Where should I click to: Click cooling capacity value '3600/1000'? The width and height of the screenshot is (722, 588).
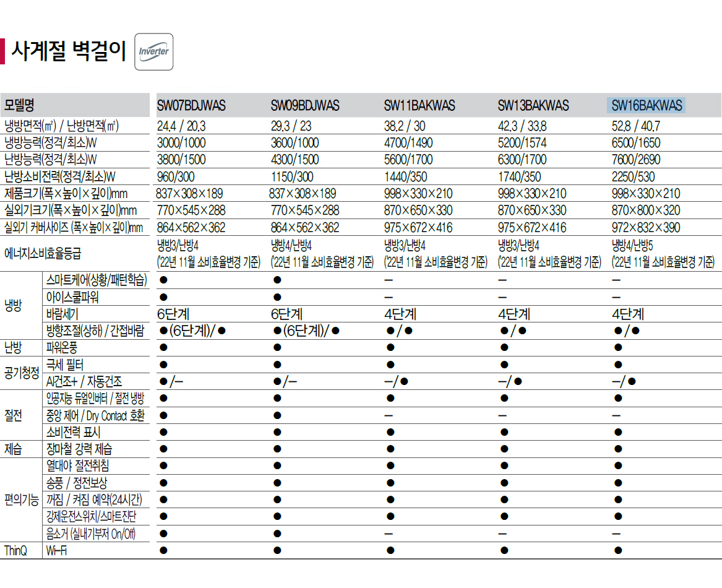[294, 143]
